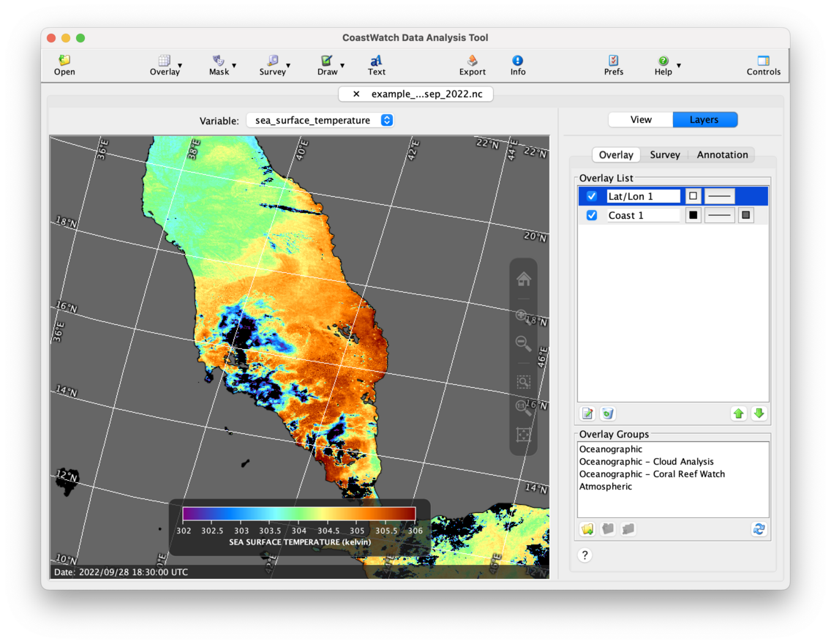
Task: Switch to the View toggle
Action: coord(641,120)
